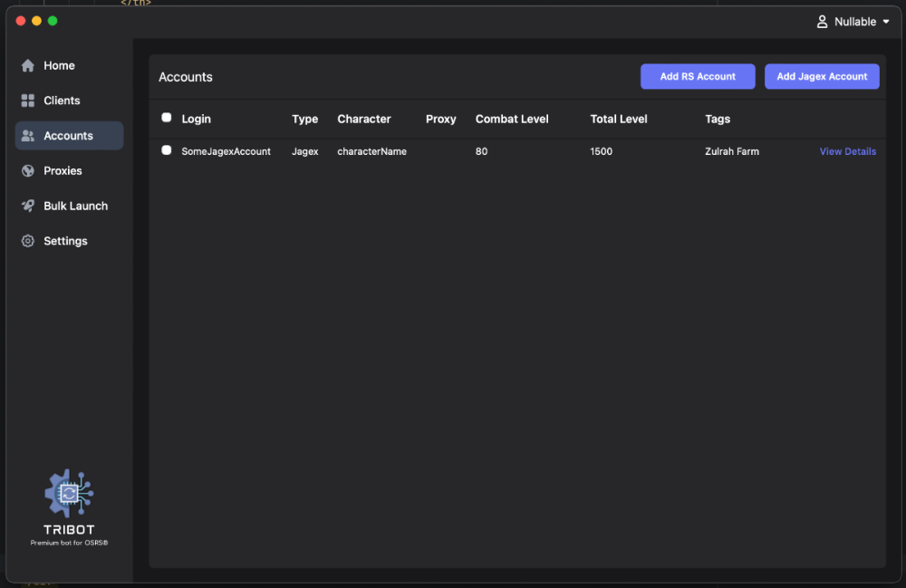Click the Bulk Launch rocket icon
This screenshot has height=588, width=906.
(28, 206)
